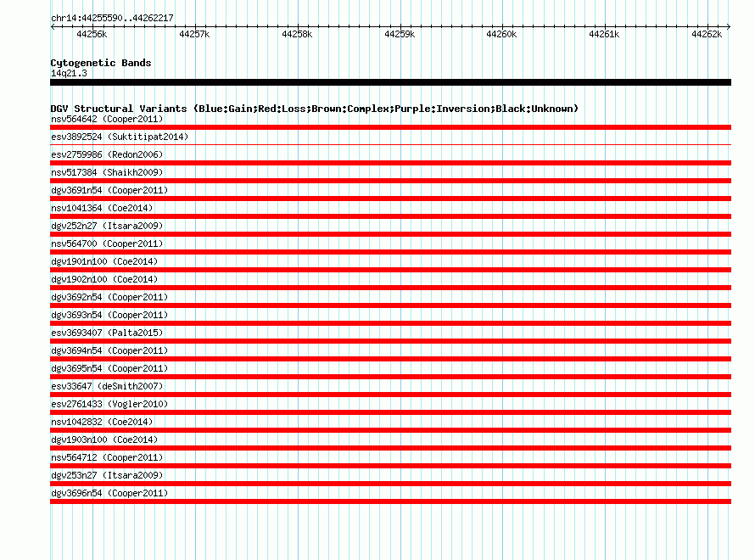Image resolution: width=755 pixels, height=560 pixels.
Task: Click the red loss bar under nsv1041364
Action: tap(390, 216)
